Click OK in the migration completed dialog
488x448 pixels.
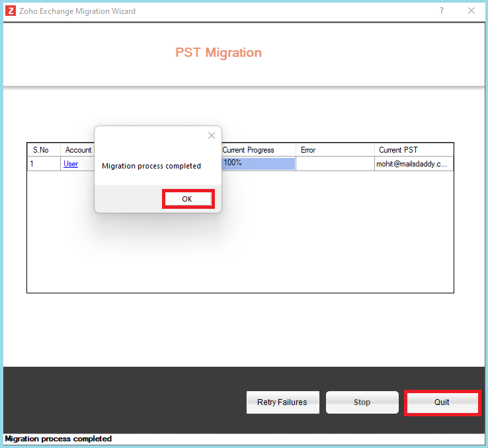[188, 199]
